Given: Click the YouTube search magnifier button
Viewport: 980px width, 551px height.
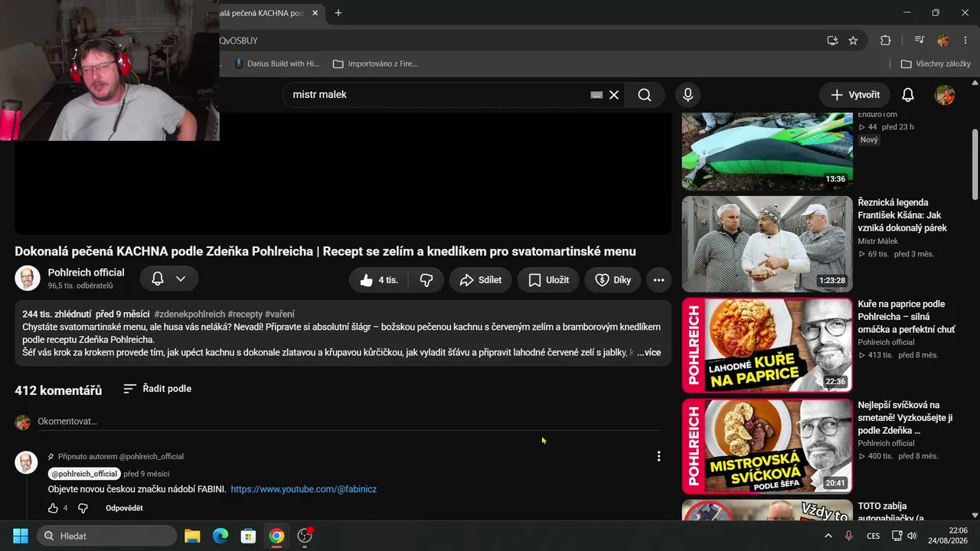Looking at the screenshot, I should coord(645,95).
